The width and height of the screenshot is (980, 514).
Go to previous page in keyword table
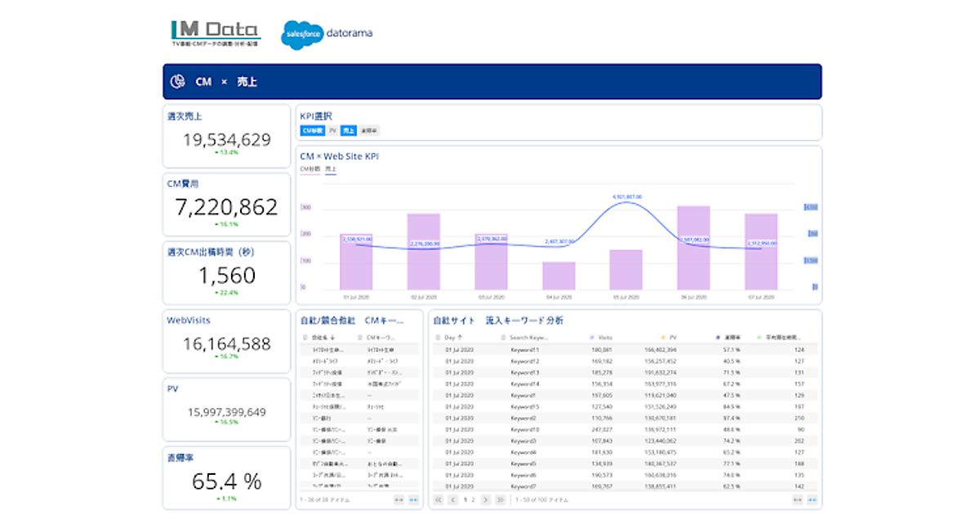(x=452, y=499)
